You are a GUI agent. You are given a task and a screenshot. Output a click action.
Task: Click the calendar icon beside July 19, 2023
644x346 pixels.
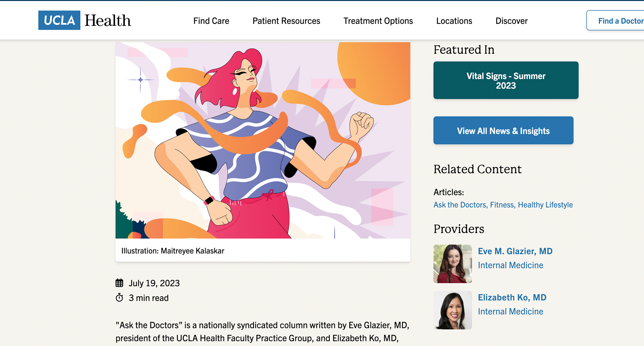coord(119,283)
